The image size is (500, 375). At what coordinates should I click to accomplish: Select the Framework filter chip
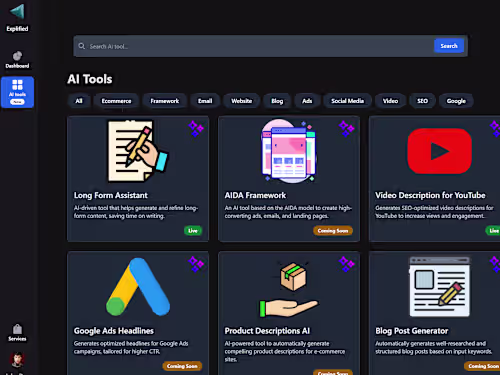pos(165,101)
